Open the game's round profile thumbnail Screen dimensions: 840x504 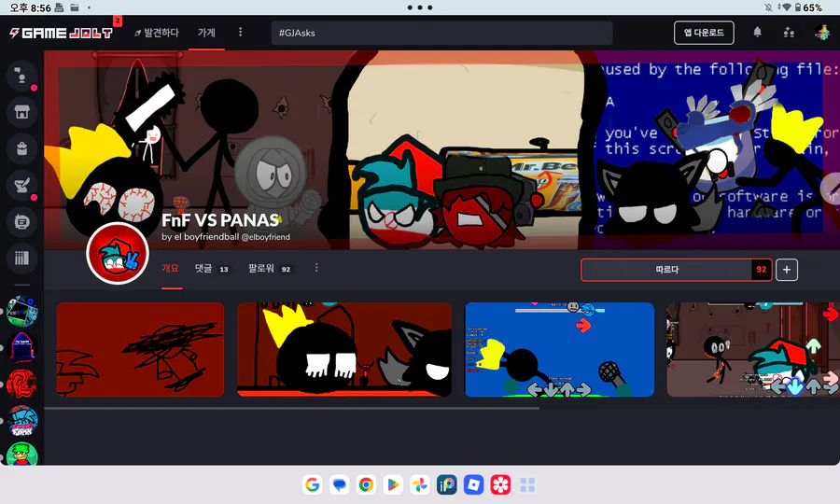tap(118, 253)
